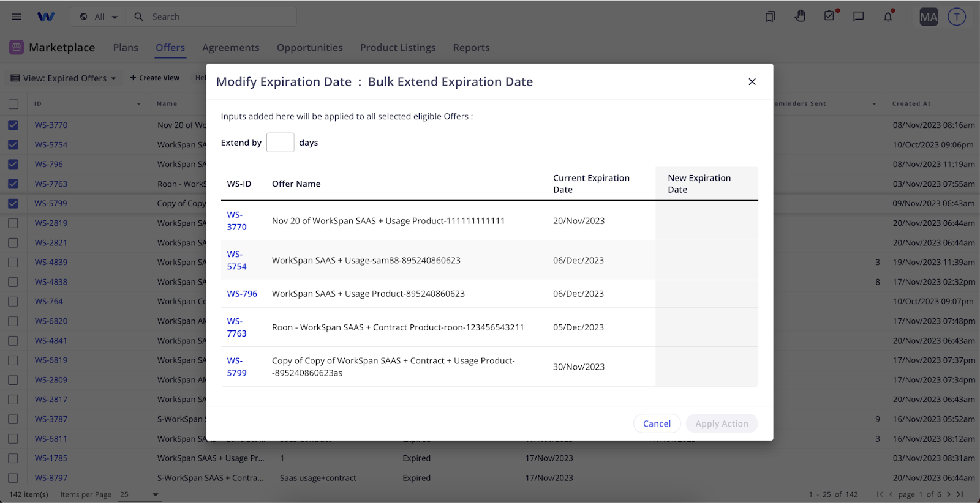This screenshot has height=503, width=980.
Task: Click the raised hand icon
Action: pos(800,17)
